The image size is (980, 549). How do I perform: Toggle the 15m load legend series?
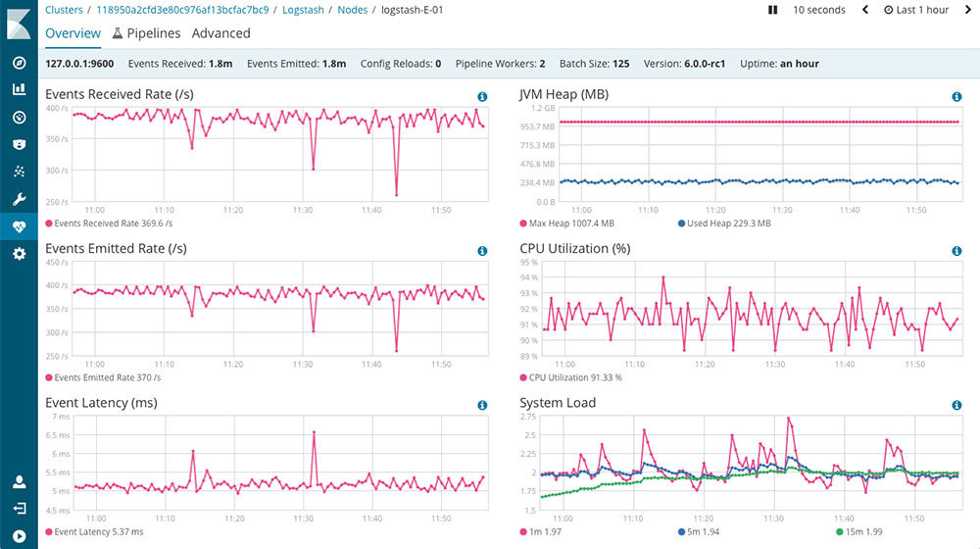click(859, 532)
